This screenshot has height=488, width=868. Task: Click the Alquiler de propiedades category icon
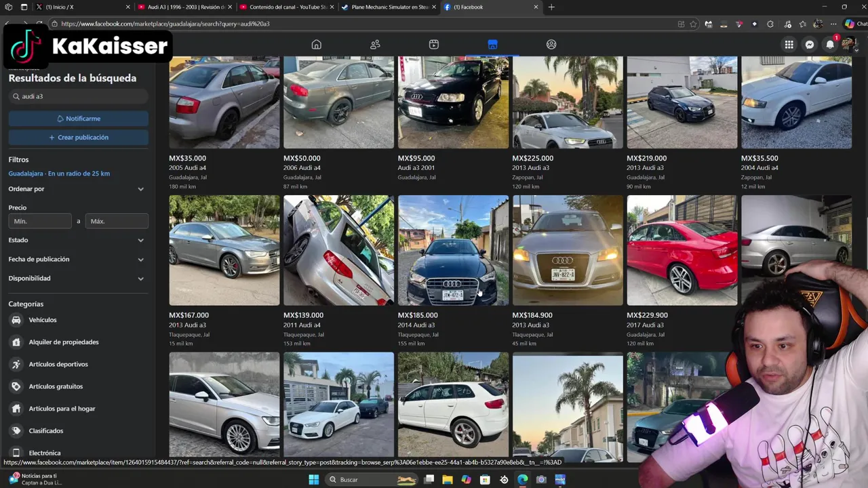point(16,342)
